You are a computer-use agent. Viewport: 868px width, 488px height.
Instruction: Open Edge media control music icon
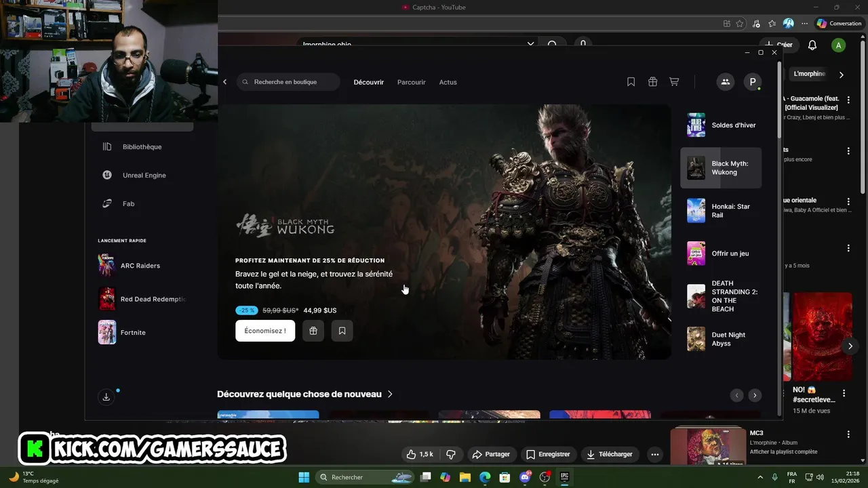coord(756,23)
